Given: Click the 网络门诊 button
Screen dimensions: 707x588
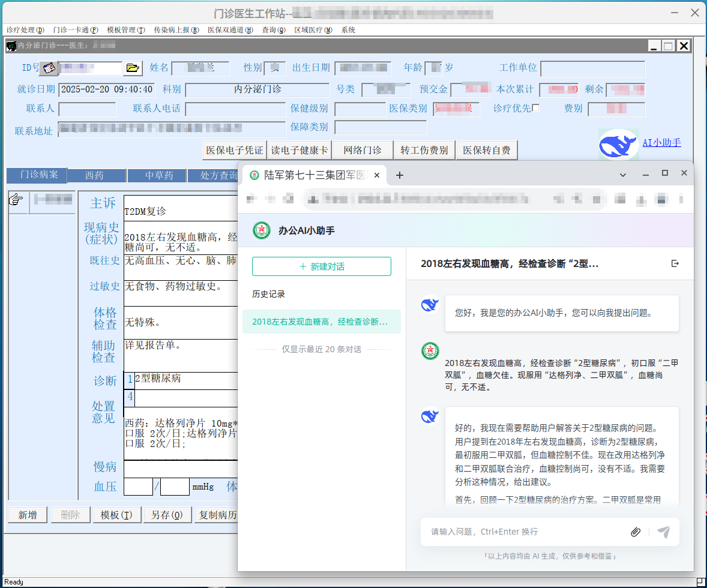Looking at the screenshot, I should [363, 150].
